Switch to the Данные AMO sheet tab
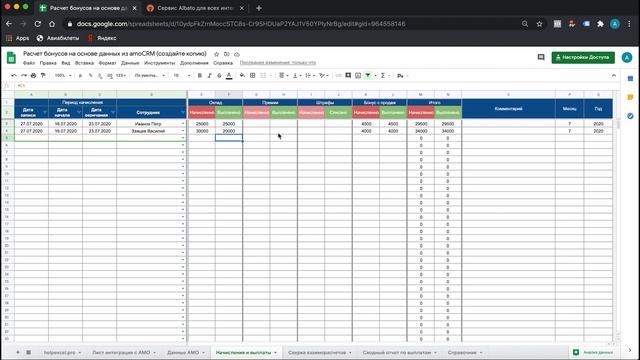 coord(183,352)
